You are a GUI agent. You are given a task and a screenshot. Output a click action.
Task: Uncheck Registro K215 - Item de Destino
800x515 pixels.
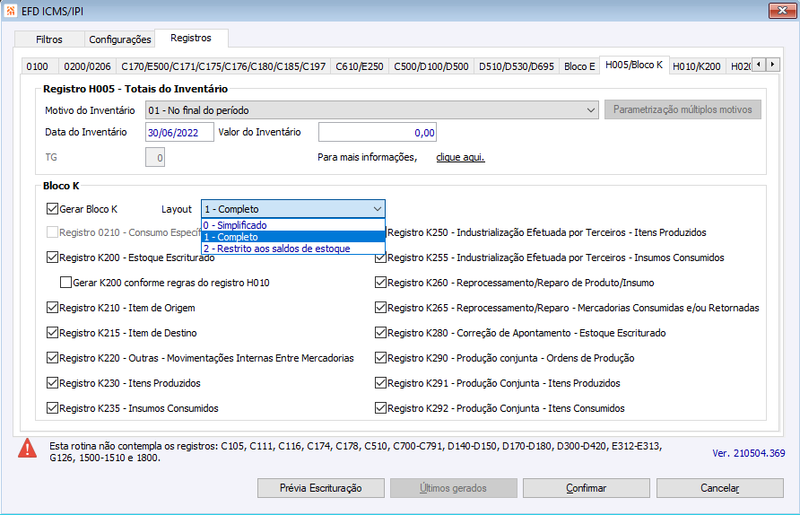click(52, 333)
